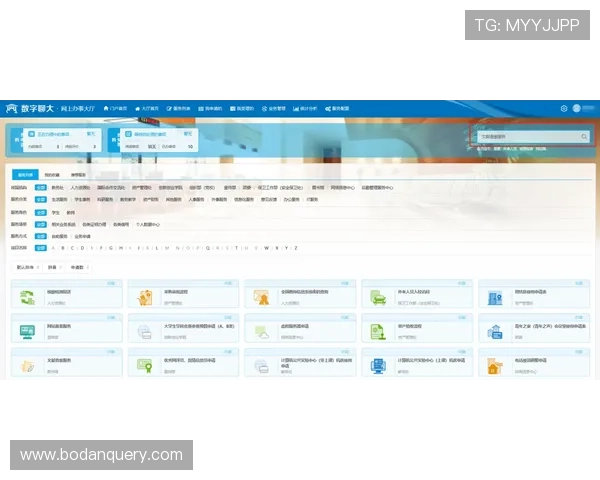Viewport: 600px width, 480px height.
Task: Open 统计分析 in the top navigation bar
Action: click(x=308, y=108)
